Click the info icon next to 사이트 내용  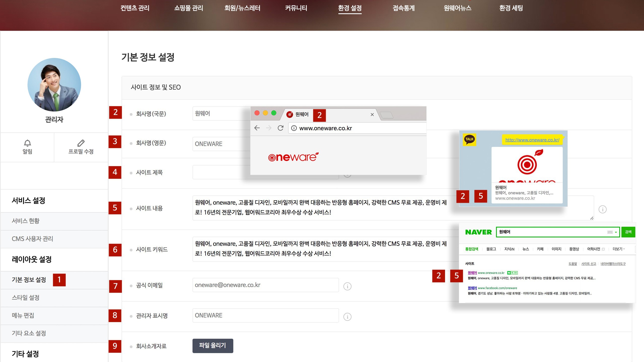(x=602, y=209)
